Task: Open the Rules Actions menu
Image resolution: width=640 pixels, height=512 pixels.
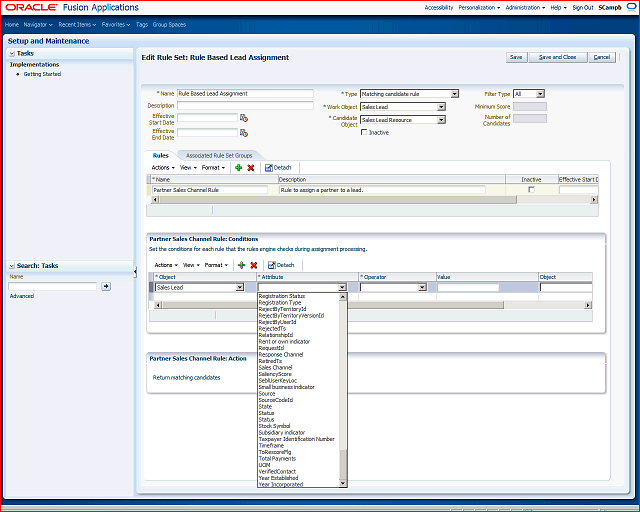Action: 163,168
